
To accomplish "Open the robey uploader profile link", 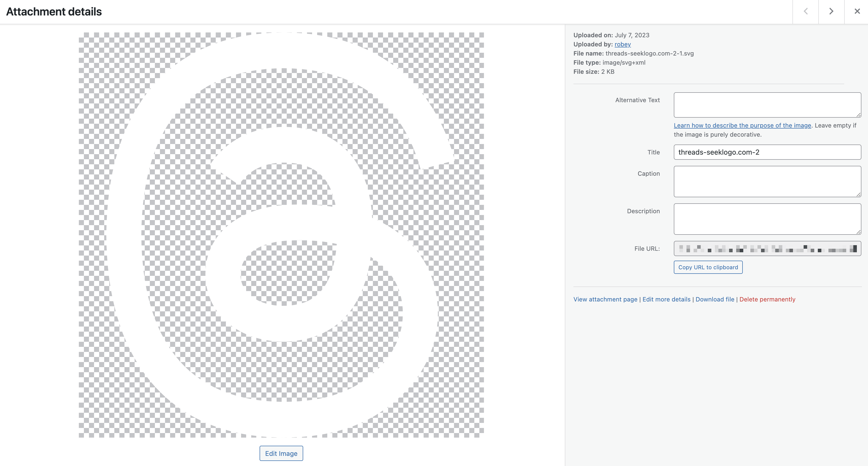I will (622, 44).
